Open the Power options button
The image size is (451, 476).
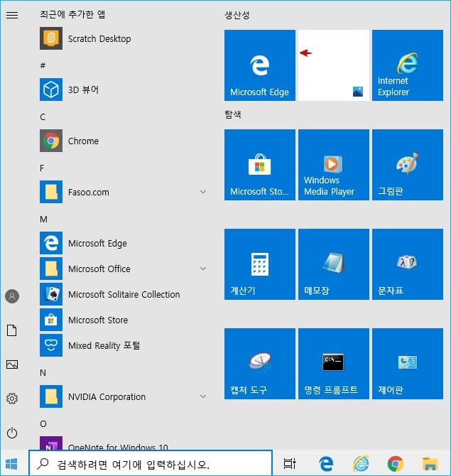[x=12, y=433]
